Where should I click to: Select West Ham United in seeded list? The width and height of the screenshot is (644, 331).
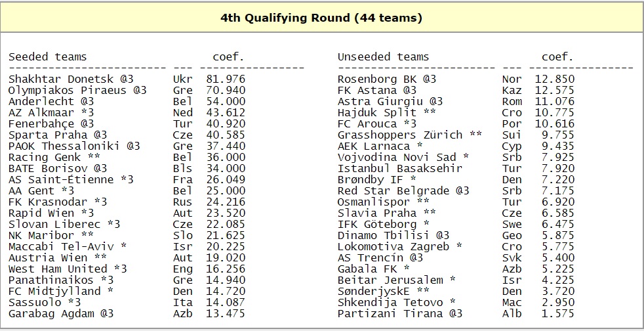click(x=58, y=269)
